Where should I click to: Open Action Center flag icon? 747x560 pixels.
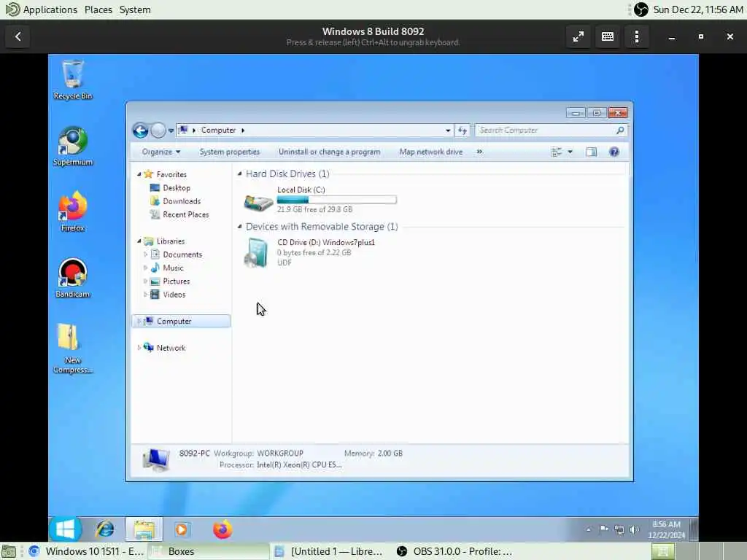point(603,529)
